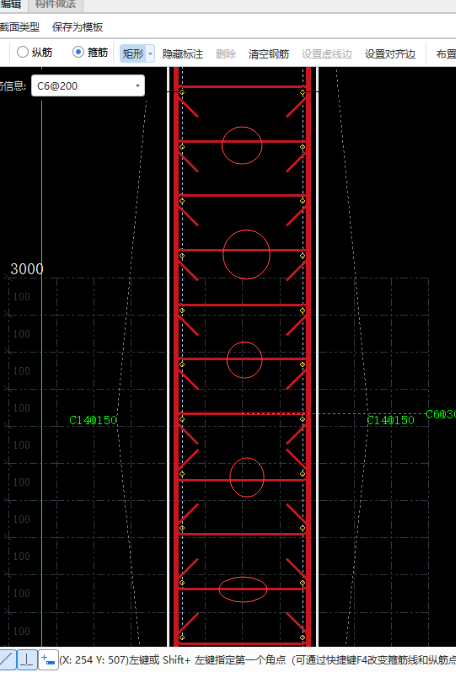
Task: Open the 矩形 shape dropdown arrow
Action: 150,54
